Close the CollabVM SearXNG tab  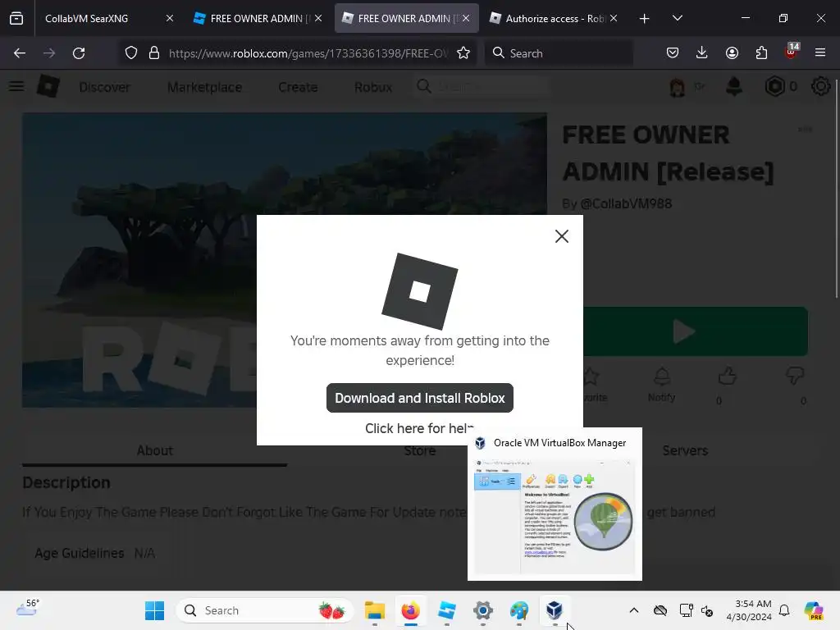pyautogui.click(x=170, y=18)
